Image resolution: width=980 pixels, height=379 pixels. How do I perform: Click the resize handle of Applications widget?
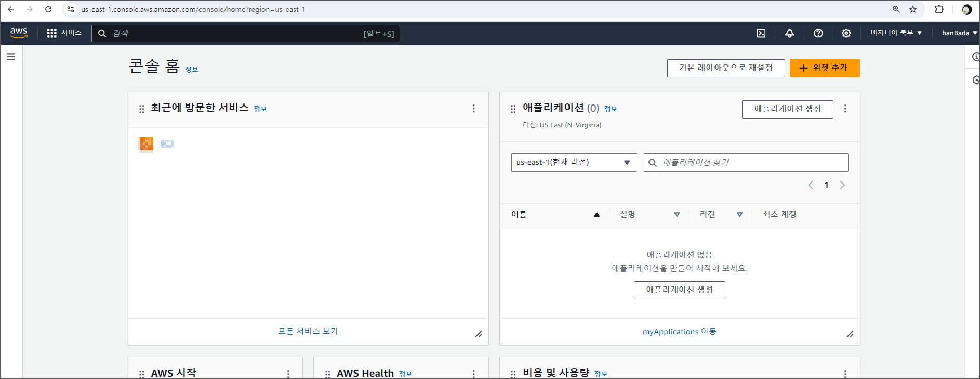(850, 334)
